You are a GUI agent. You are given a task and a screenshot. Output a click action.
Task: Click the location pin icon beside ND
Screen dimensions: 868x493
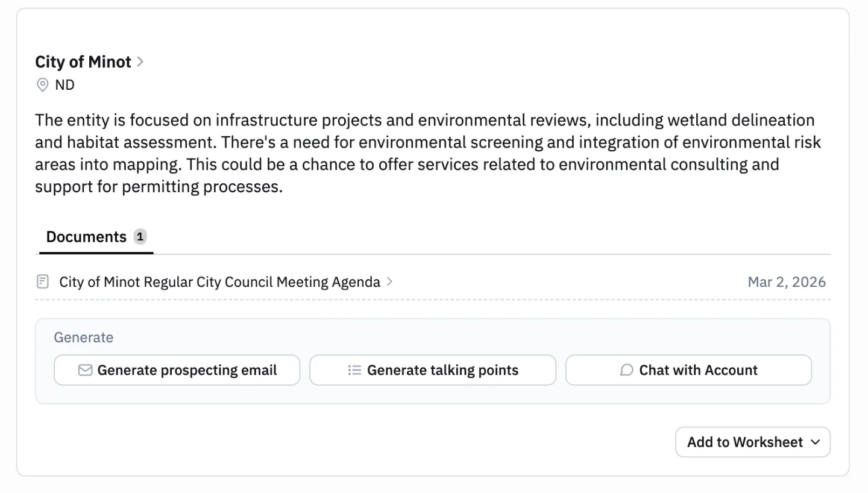42,85
